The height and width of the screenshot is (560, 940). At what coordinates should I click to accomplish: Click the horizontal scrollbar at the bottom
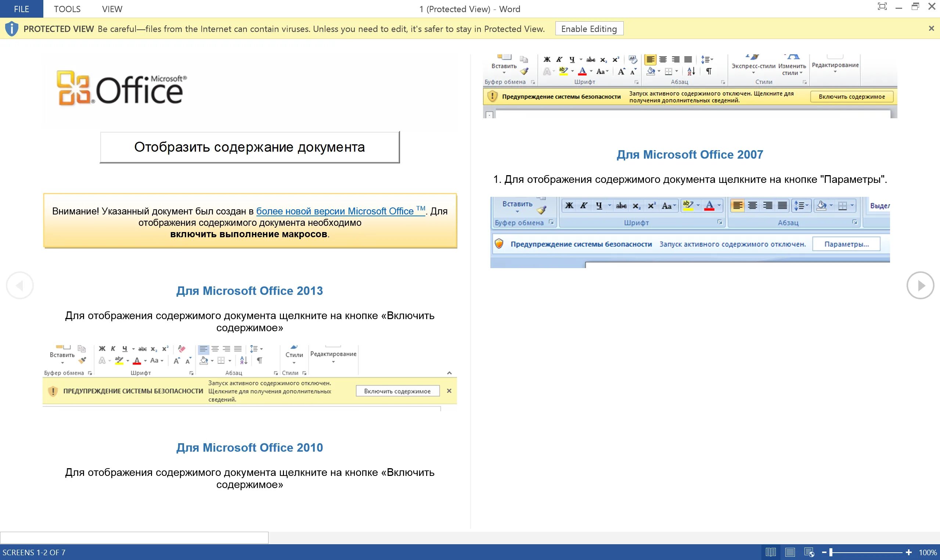[x=134, y=538]
